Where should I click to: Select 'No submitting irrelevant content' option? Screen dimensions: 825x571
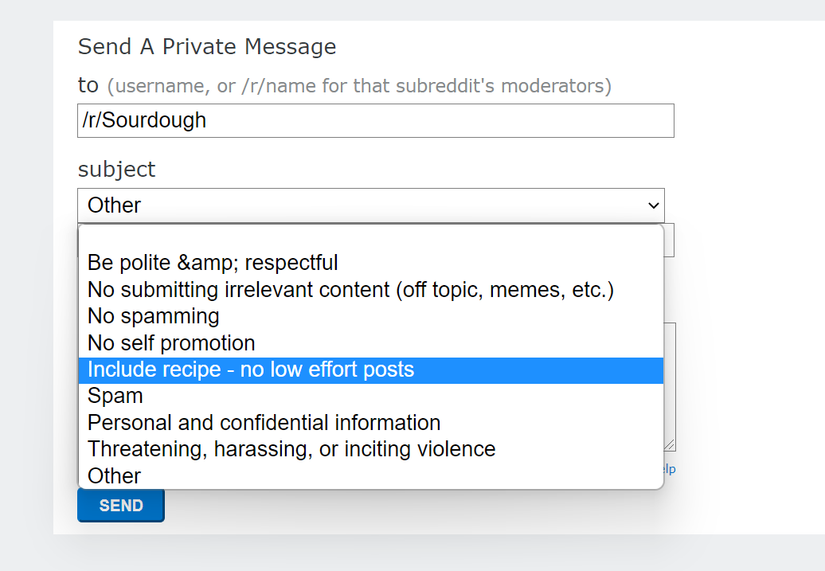pyautogui.click(x=350, y=290)
